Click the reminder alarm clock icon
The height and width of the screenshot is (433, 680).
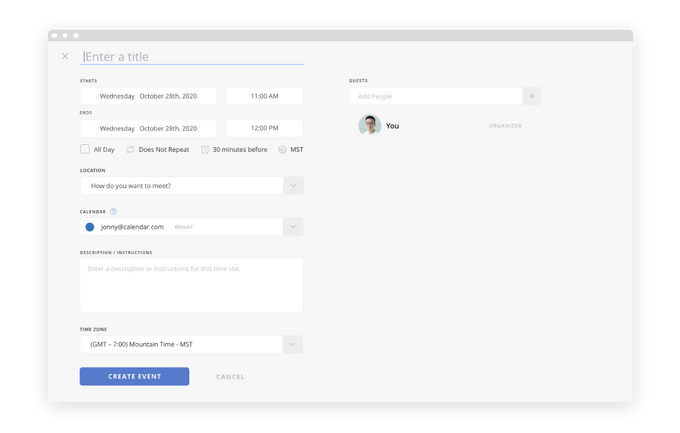(x=205, y=150)
